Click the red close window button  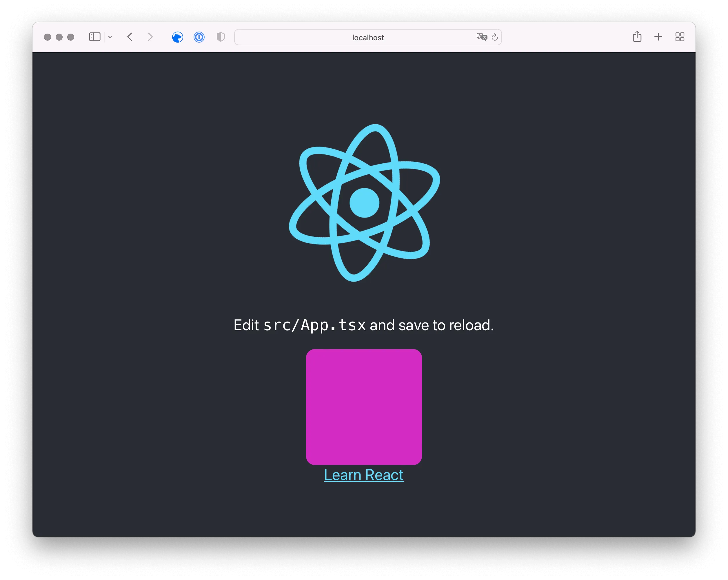coord(48,37)
